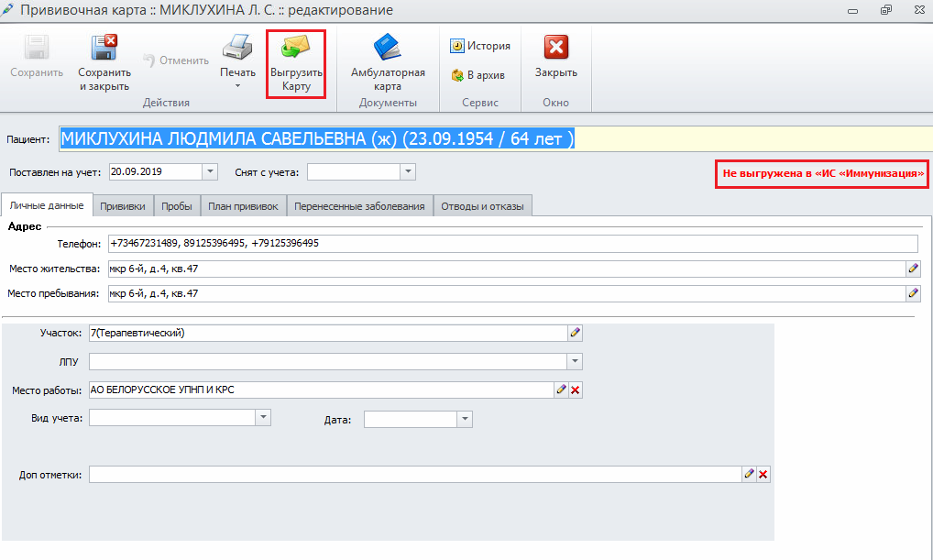This screenshot has width=933, height=560.
Task: Click the Телефон input field
Action: click(x=511, y=243)
